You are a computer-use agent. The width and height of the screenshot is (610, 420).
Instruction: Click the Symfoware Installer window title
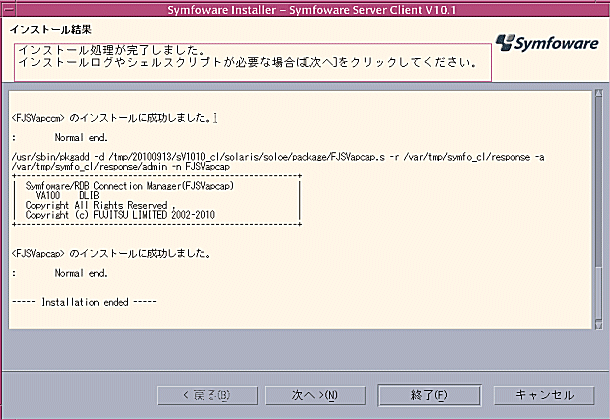tap(311, 10)
